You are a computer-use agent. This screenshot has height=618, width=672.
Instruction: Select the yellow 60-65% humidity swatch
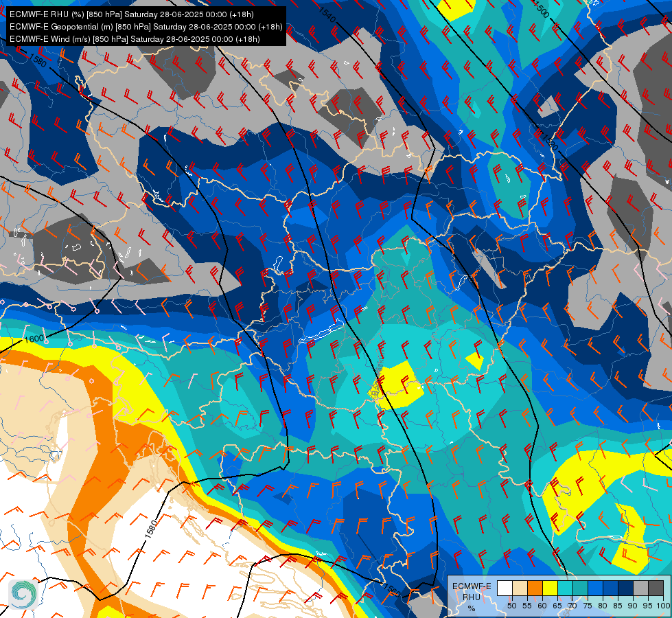(551, 588)
